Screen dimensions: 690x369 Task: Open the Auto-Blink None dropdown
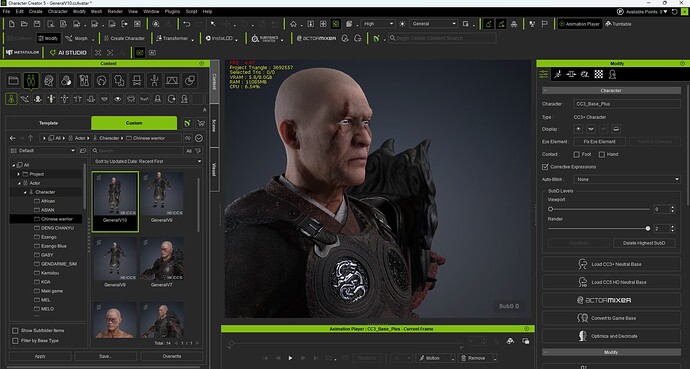pos(627,179)
